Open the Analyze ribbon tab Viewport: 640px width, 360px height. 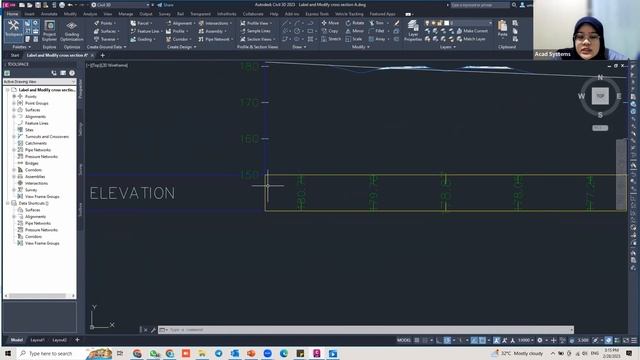(x=90, y=14)
